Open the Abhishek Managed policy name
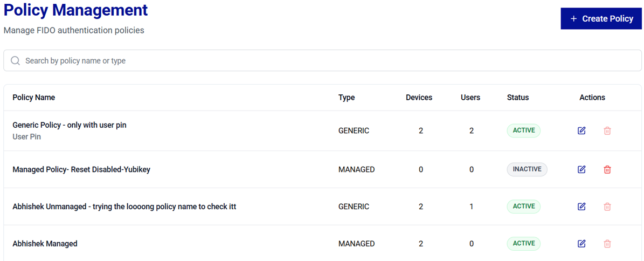Screen dimensions: 644x261 (45, 244)
